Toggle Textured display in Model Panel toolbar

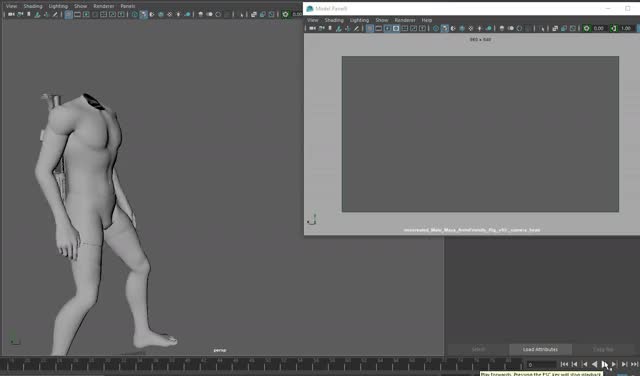tap(471, 28)
